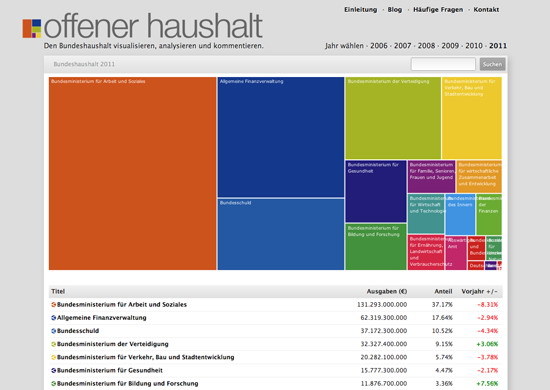Select the year 2006
Viewport: 550px width, 390px height.
pos(379,46)
